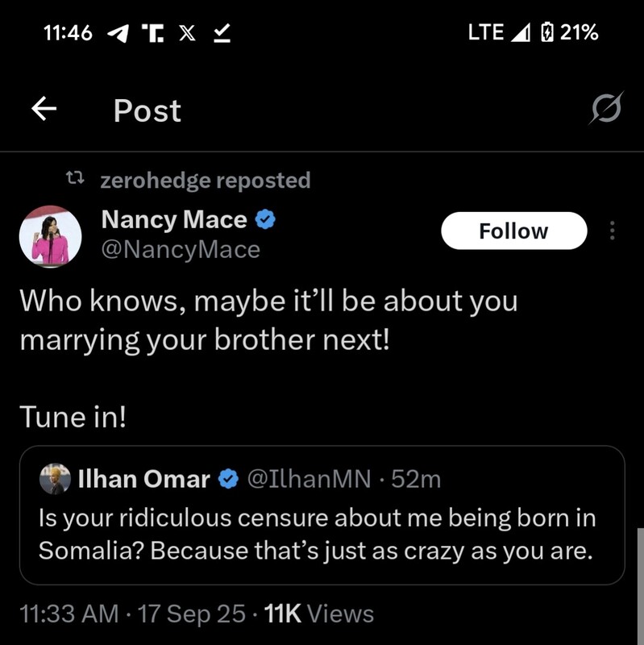
Task: Tap the Nancy Mace display name
Action: click(174, 218)
